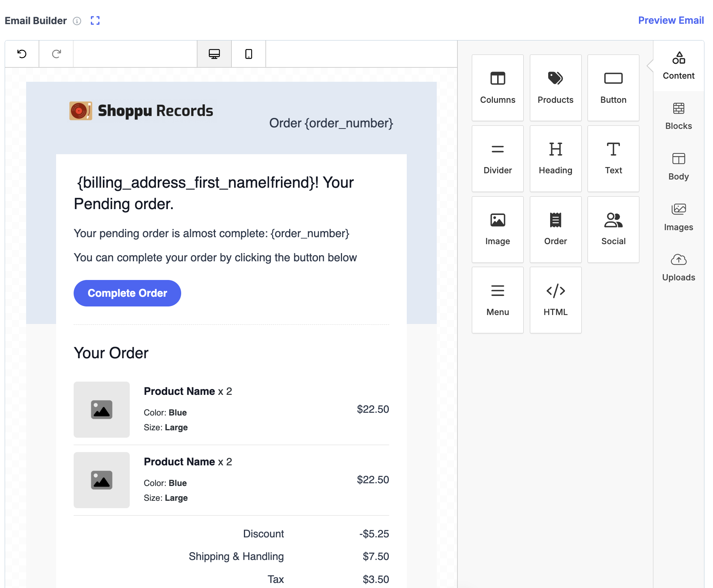The height and width of the screenshot is (588, 713).
Task: Click the second Product Name x 2 title
Action: [188, 462]
